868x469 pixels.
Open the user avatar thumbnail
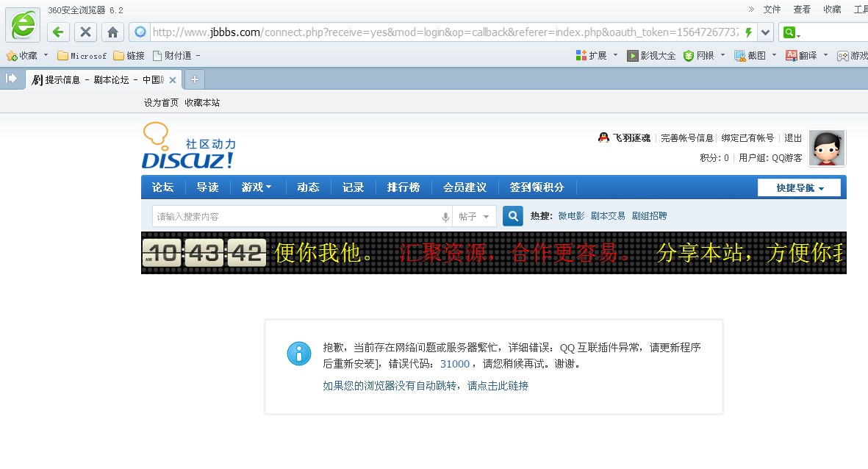[x=827, y=148]
